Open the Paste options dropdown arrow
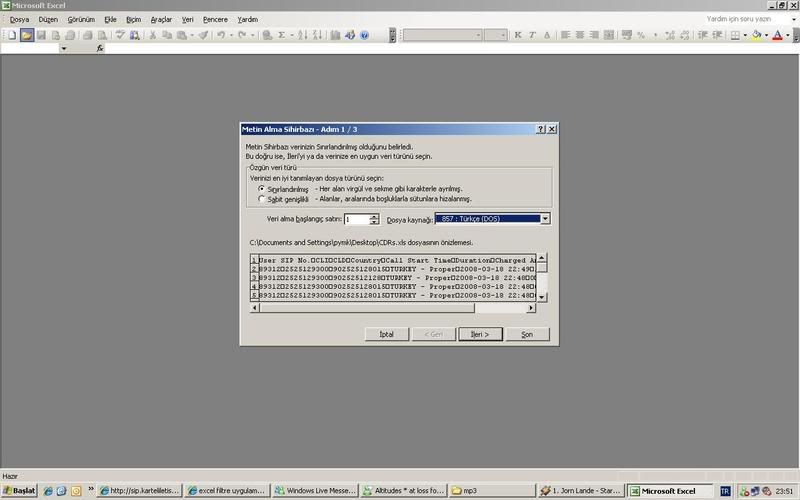800x500 pixels. [x=192, y=35]
